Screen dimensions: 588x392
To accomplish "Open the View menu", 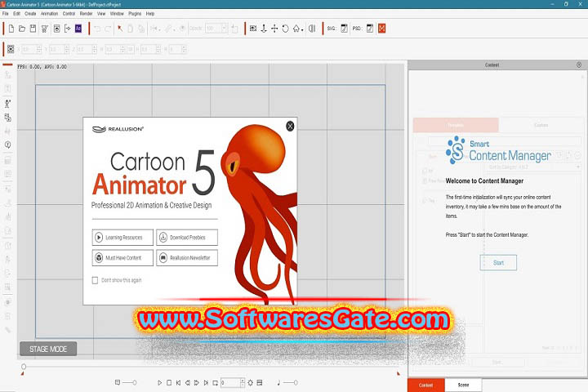I will pyautogui.click(x=101, y=14).
